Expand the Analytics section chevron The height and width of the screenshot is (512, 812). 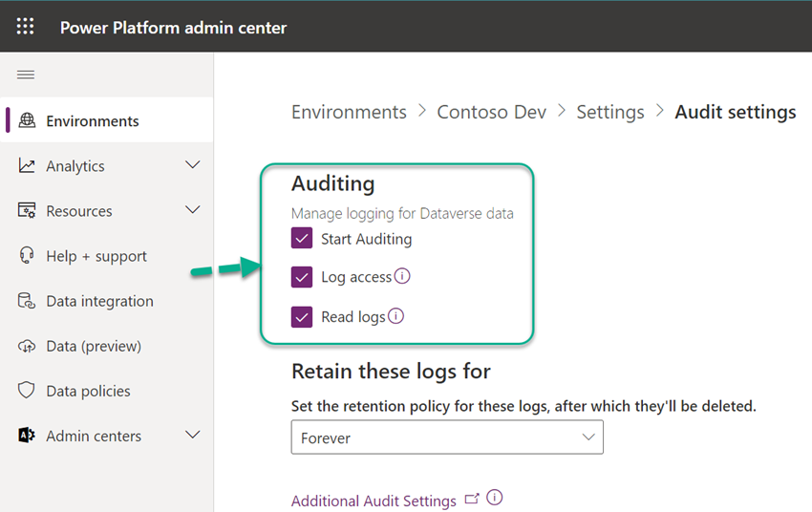[x=193, y=165]
